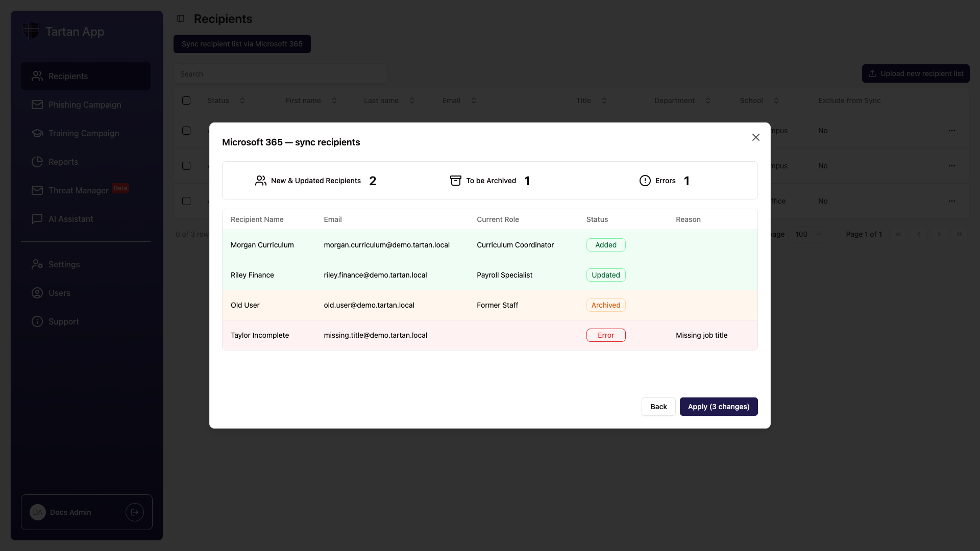
Task: Click the Added status badge
Action: tap(606, 245)
